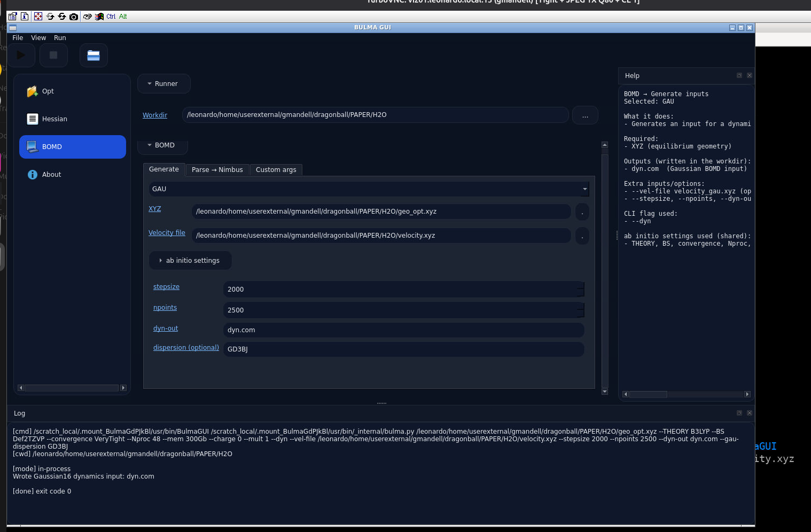This screenshot has height=532, width=811.
Task: Click the Send Ctrl-Esc Windows-flag icon
Action: click(x=99, y=17)
